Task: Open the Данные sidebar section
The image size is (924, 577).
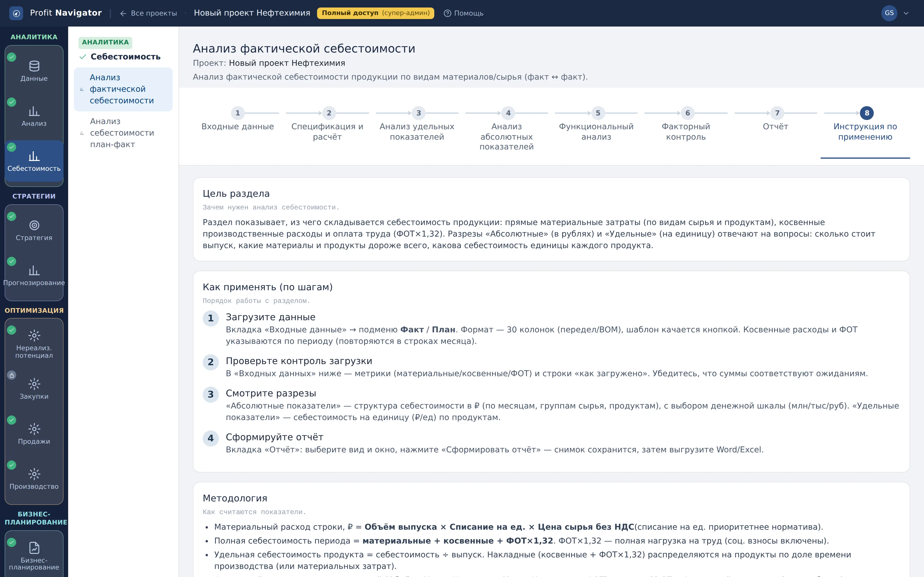Action: click(34, 71)
